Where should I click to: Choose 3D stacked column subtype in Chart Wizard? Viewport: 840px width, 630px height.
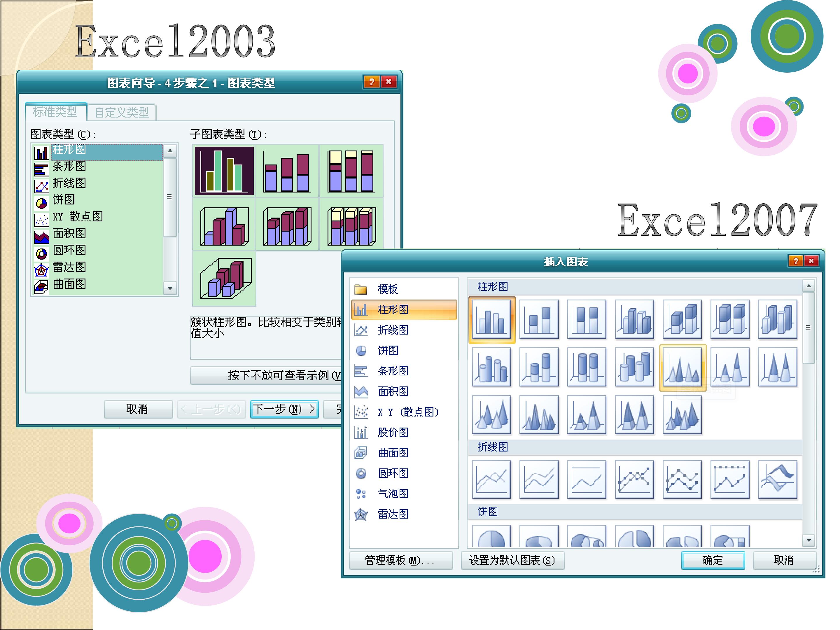287,225
